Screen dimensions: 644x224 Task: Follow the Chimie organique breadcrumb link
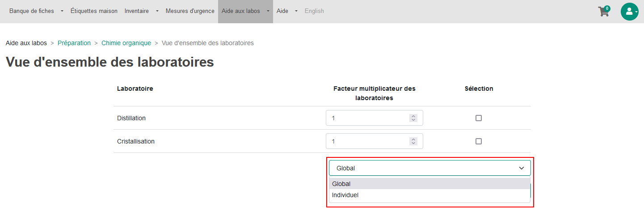126,43
